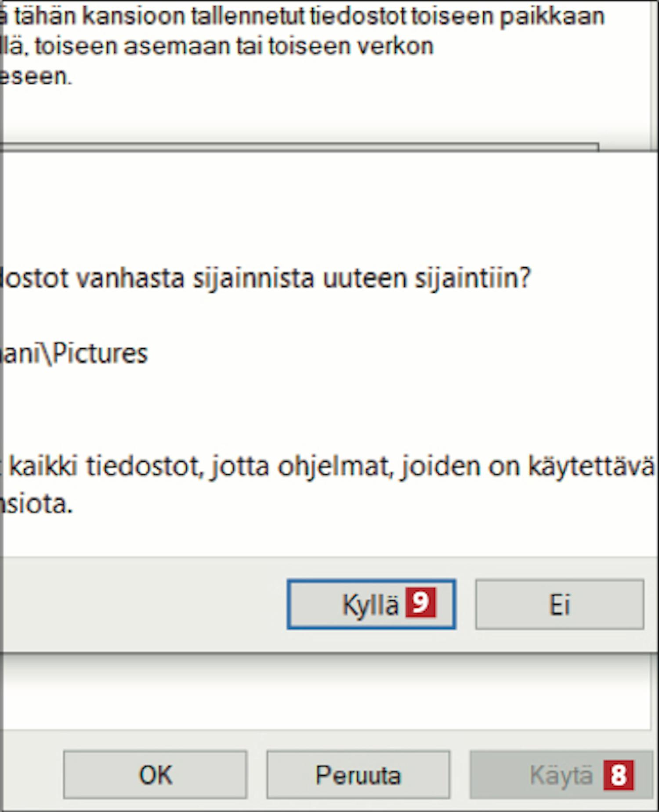Confirm the move with the Kyllä button

[371, 604]
